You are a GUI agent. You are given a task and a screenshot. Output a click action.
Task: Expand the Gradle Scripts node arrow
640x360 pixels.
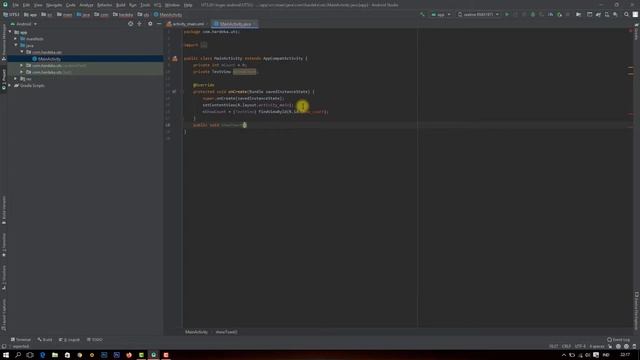10,85
